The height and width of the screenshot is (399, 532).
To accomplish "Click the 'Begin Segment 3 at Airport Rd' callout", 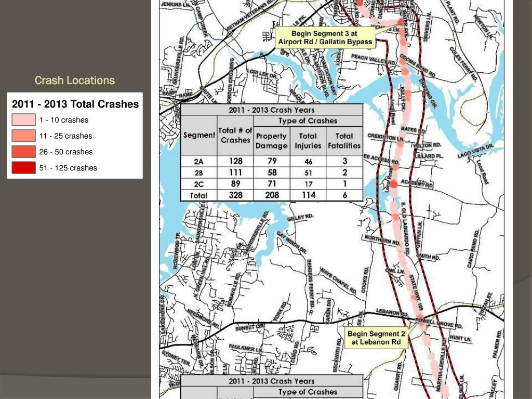I will point(325,37).
